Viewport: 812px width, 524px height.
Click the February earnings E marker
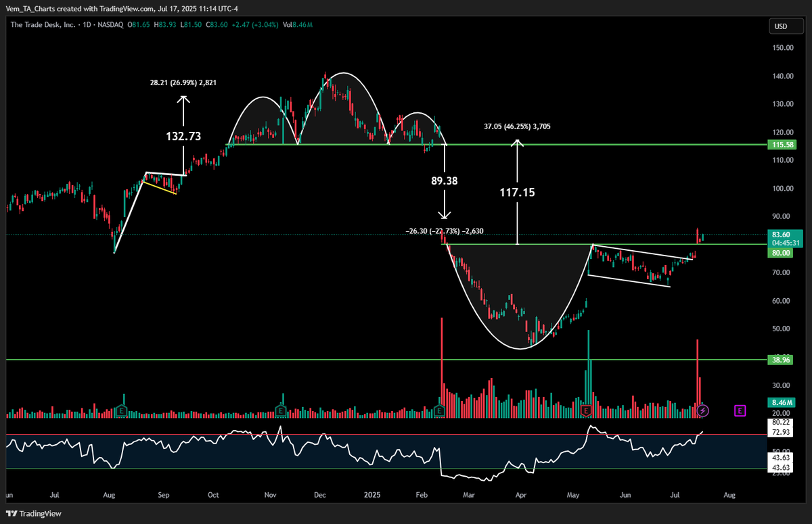(x=441, y=410)
